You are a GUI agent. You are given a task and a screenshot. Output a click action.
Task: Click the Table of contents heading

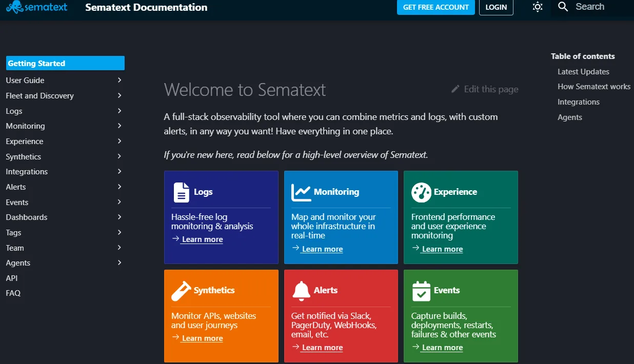tap(583, 56)
